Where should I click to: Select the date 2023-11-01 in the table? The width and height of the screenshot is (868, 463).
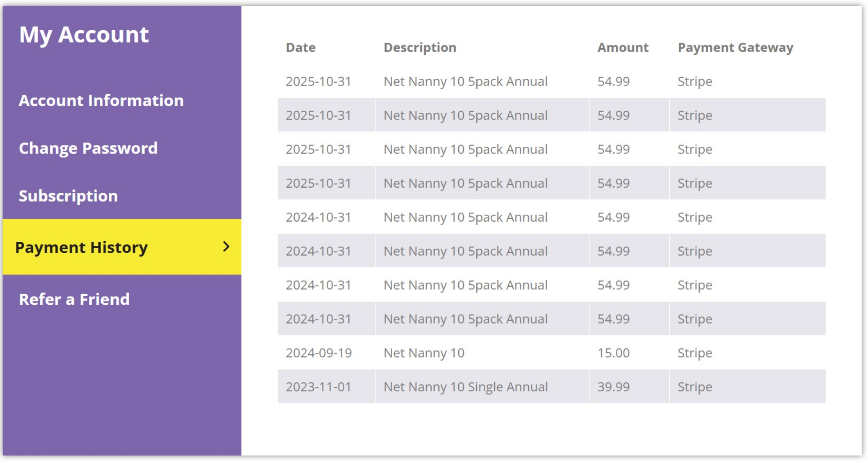(319, 387)
